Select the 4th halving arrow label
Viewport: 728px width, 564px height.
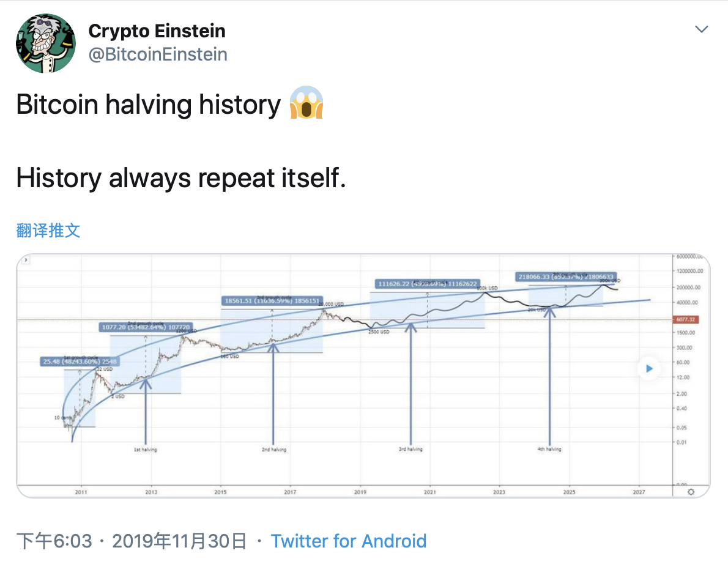tap(549, 449)
